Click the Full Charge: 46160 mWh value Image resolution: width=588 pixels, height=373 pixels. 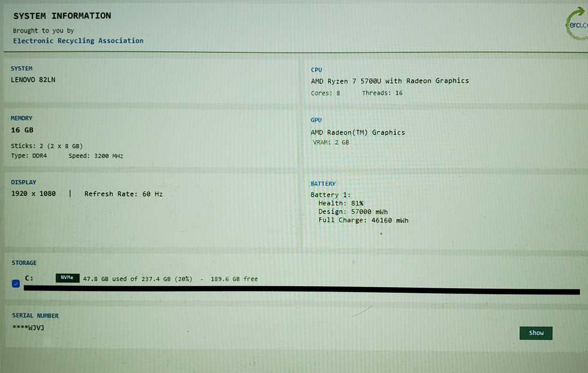click(363, 220)
